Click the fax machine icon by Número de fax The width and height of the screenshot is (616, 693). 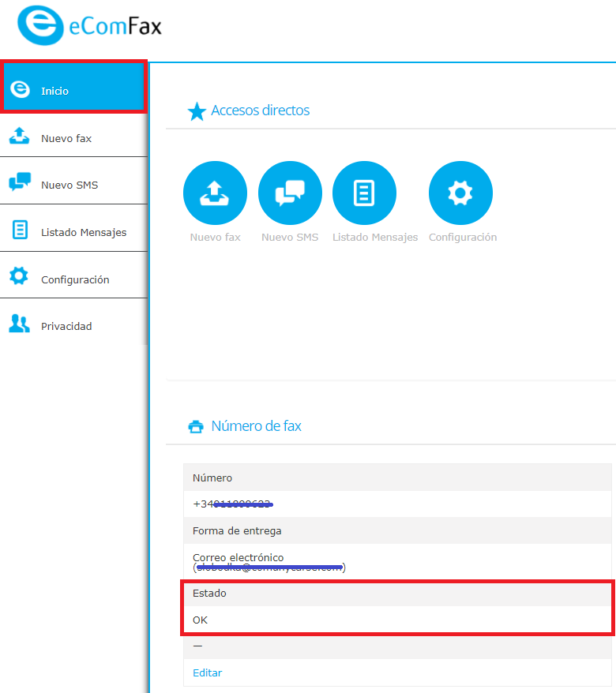tap(196, 426)
